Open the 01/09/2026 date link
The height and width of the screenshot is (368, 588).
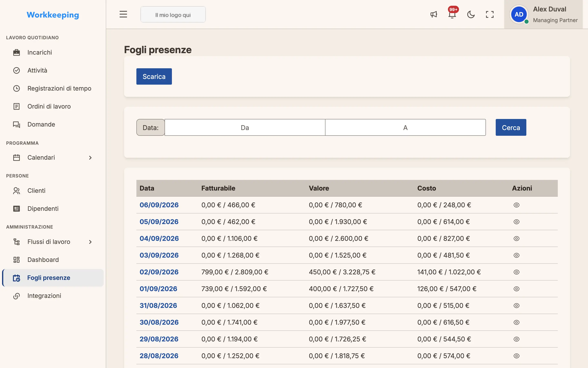tap(158, 289)
